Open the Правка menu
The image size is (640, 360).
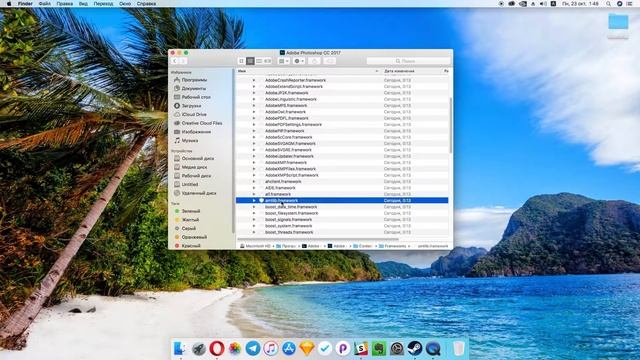64,3
